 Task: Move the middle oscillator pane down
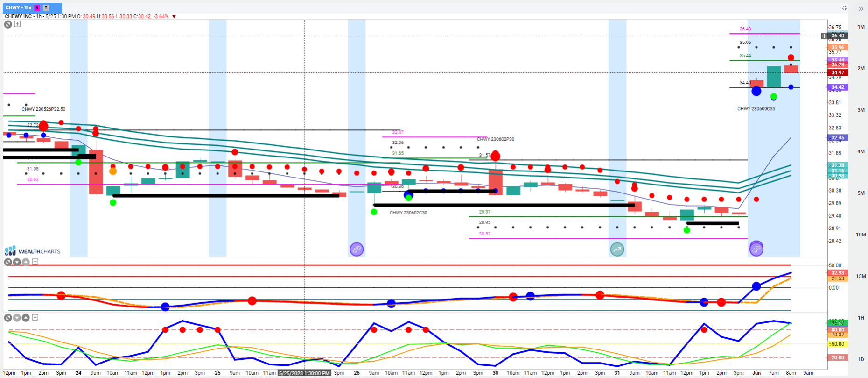point(17,262)
